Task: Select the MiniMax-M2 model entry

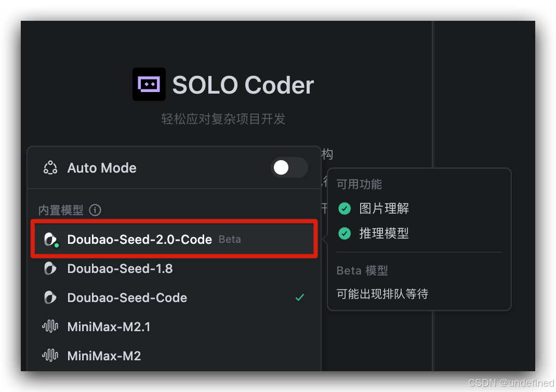Action: coord(104,356)
